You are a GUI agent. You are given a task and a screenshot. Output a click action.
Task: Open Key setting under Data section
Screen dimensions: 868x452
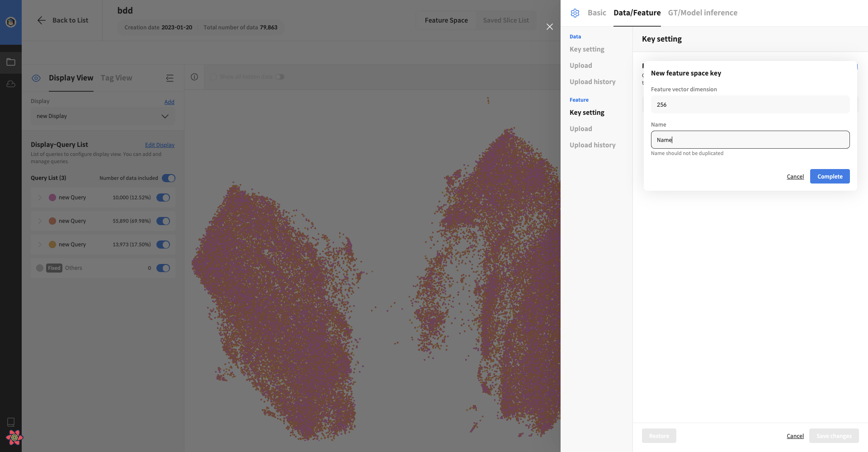(x=587, y=49)
